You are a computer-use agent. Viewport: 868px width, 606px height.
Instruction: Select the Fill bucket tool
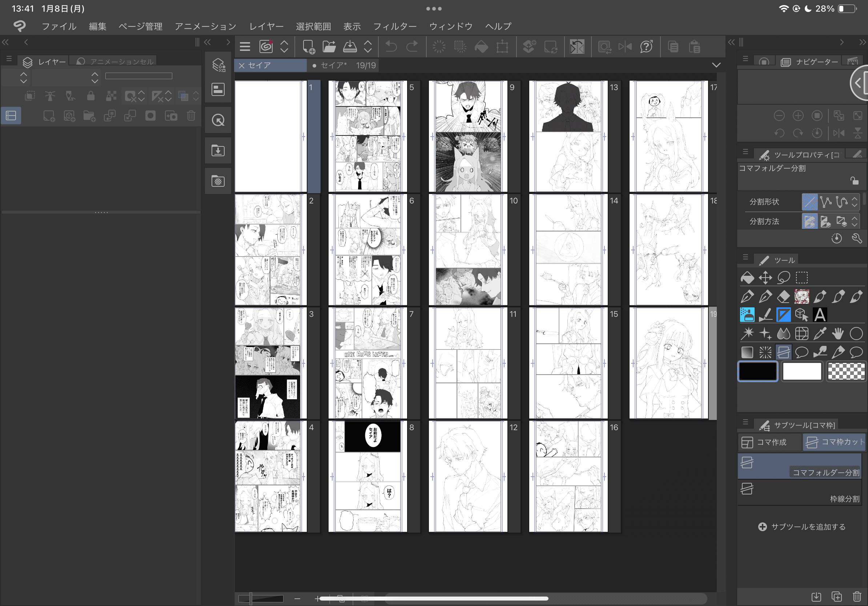click(x=747, y=278)
